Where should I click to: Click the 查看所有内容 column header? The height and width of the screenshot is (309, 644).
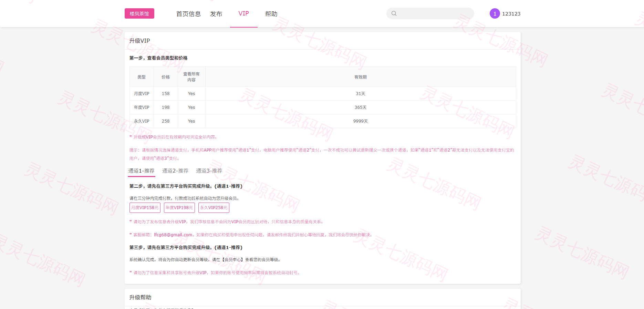pyautogui.click(x=191, y=77)
